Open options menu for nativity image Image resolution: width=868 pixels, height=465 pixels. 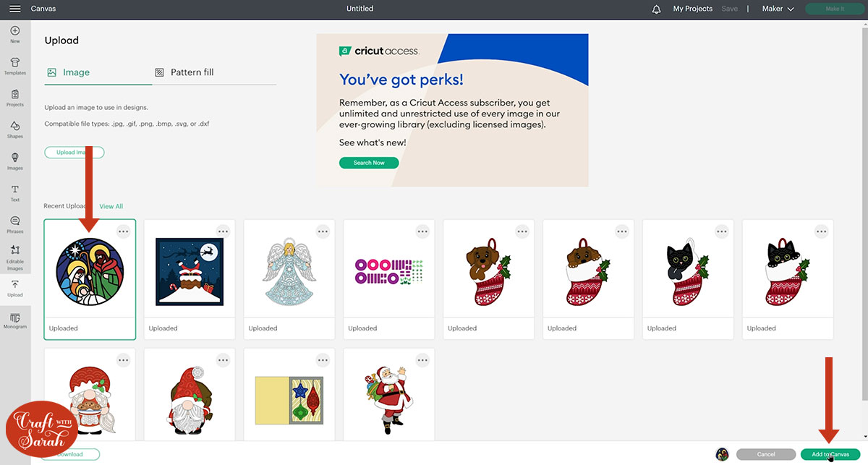[x=123, y=231]
